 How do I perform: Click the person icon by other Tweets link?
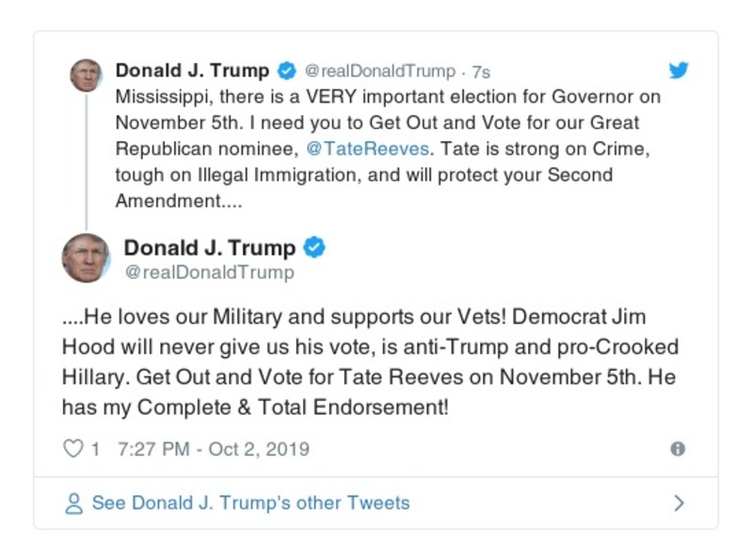tap(73, 504)
